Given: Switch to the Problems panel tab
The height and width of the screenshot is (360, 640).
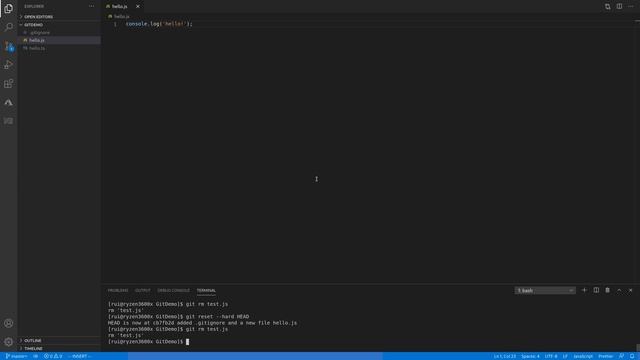Looking at the screenshot, I should [118, 290].
